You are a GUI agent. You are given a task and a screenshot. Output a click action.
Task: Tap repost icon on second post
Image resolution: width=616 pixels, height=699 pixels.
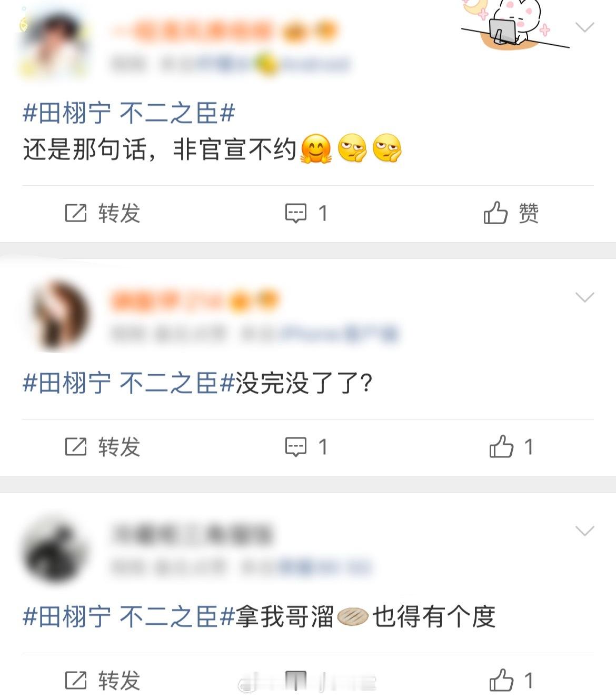(x=76, y=447)
